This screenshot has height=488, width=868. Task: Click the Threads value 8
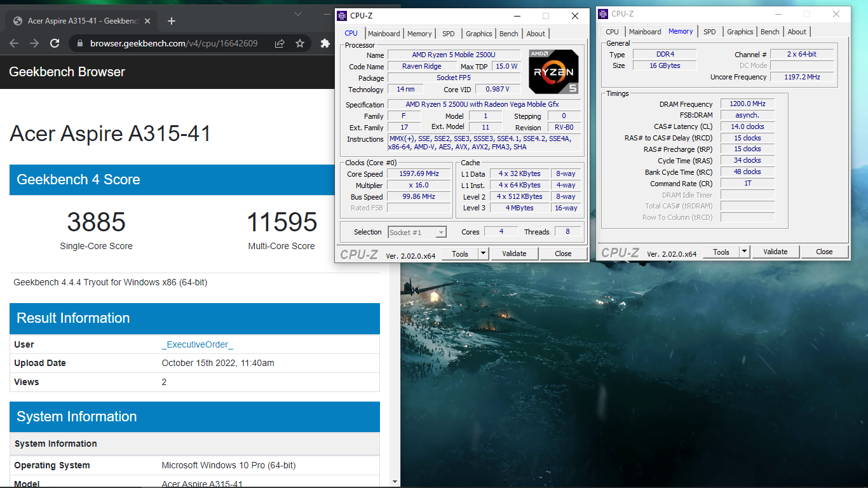tap(567, 232)
